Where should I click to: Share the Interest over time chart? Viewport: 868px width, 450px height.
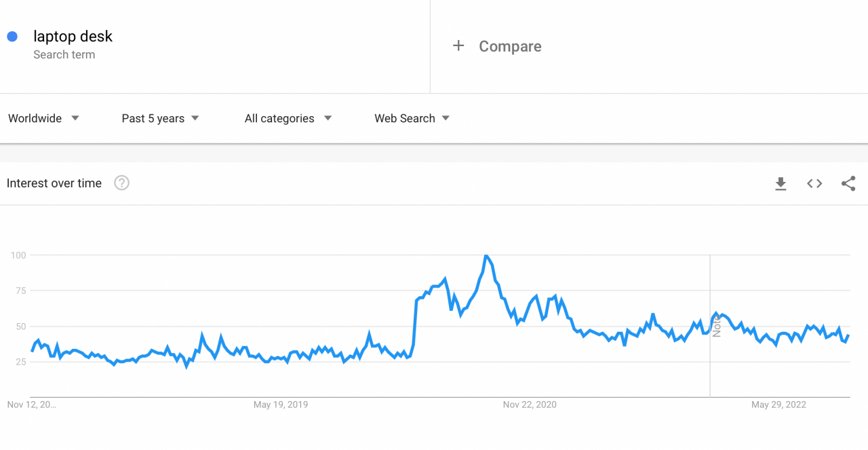[x=848, y=183]
